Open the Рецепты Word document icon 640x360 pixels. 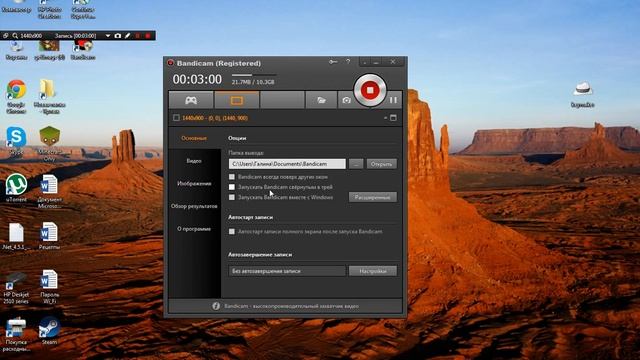point(49,236)
